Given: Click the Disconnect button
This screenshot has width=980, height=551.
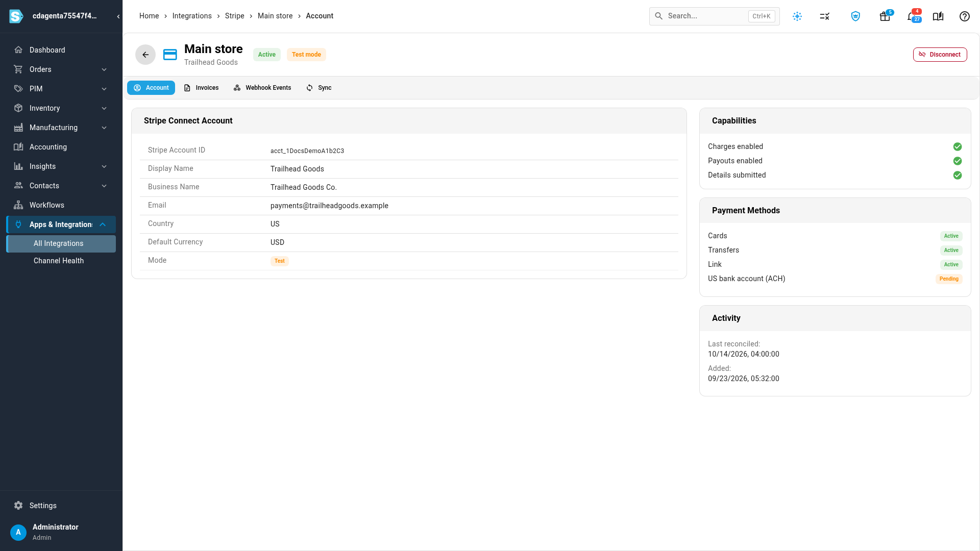Looking at the screenshot, I should coord(940,55).
